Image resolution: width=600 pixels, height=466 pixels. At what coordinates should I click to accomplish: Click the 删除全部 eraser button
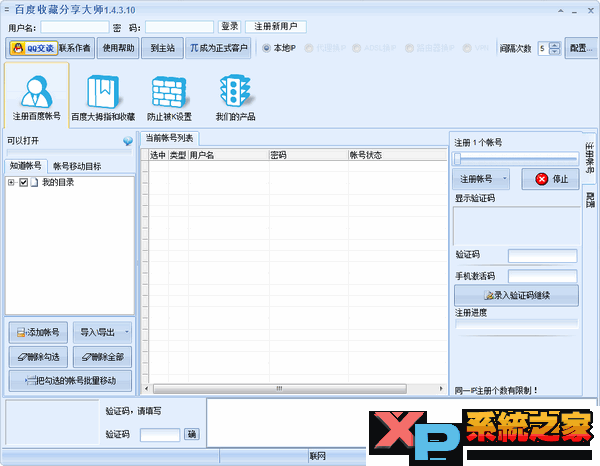point(102,357)
